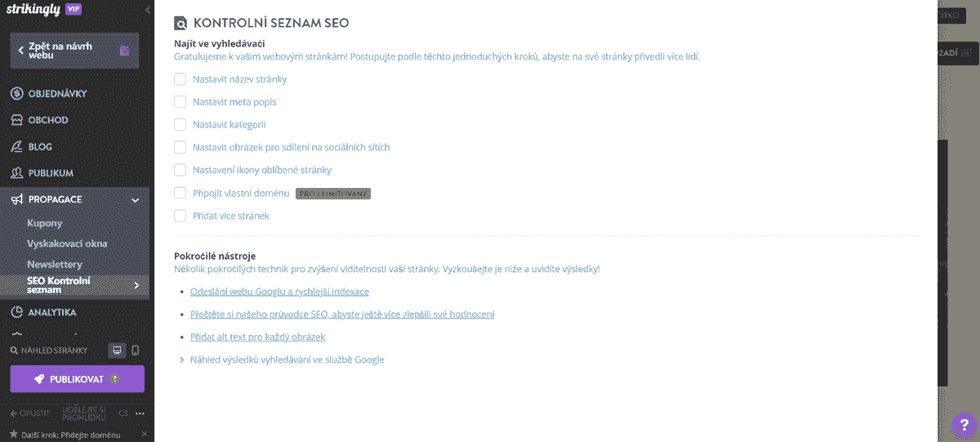The height and width of the screenshot is (442, 980).
Task: Dismiss the 'Další krok' notification bar
Action: tap(144, 435)
